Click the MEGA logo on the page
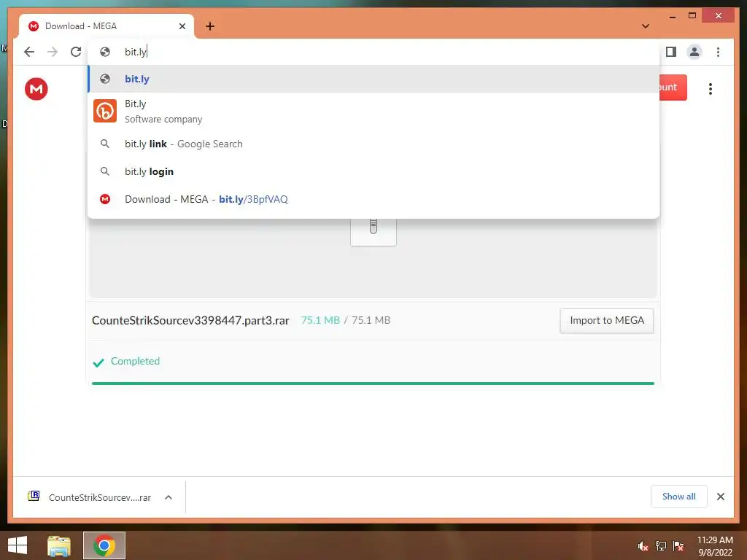 [x=36, y=89]
